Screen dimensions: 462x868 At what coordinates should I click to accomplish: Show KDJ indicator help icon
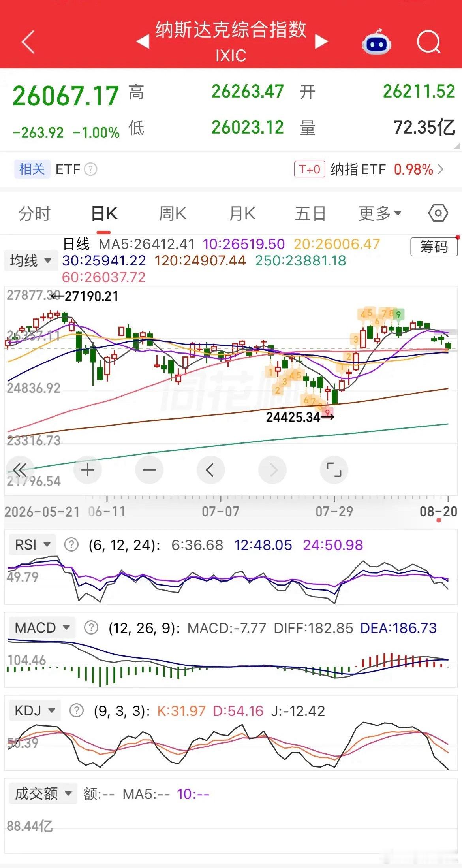pyautogui.click(x=76, y=710)
